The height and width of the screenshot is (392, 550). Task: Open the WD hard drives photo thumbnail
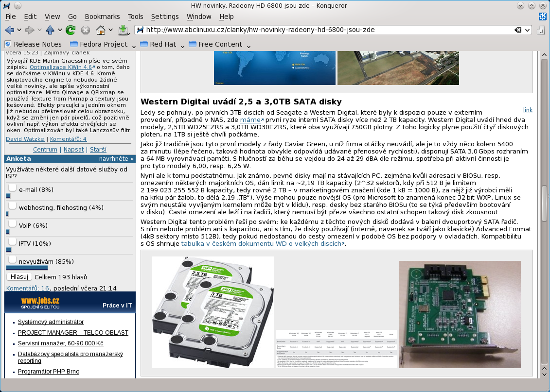tap(213, 312)
